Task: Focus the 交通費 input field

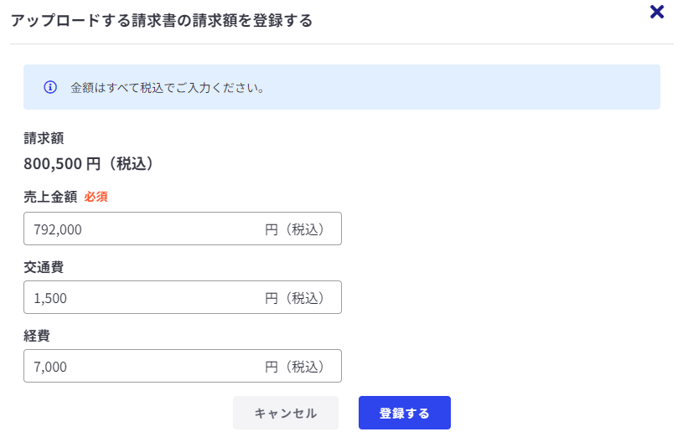Action: 140,298
